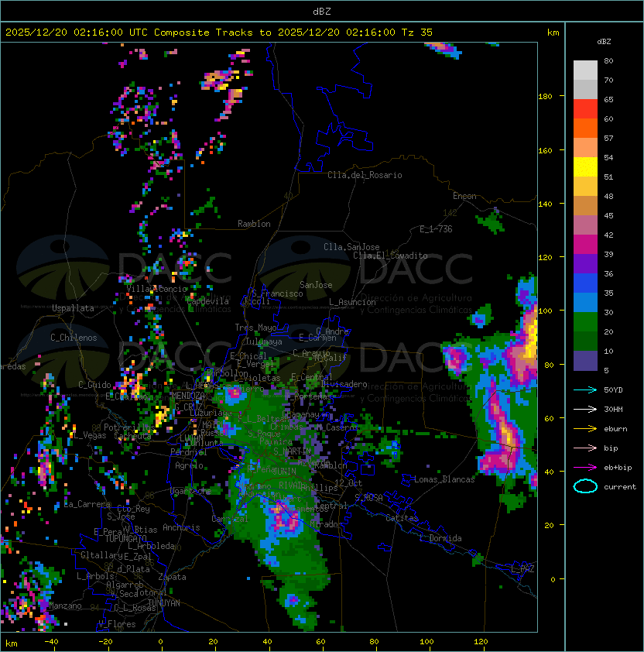
Task: Click the UTC Composite Tracks timestamp header
Action: [219, 33]
